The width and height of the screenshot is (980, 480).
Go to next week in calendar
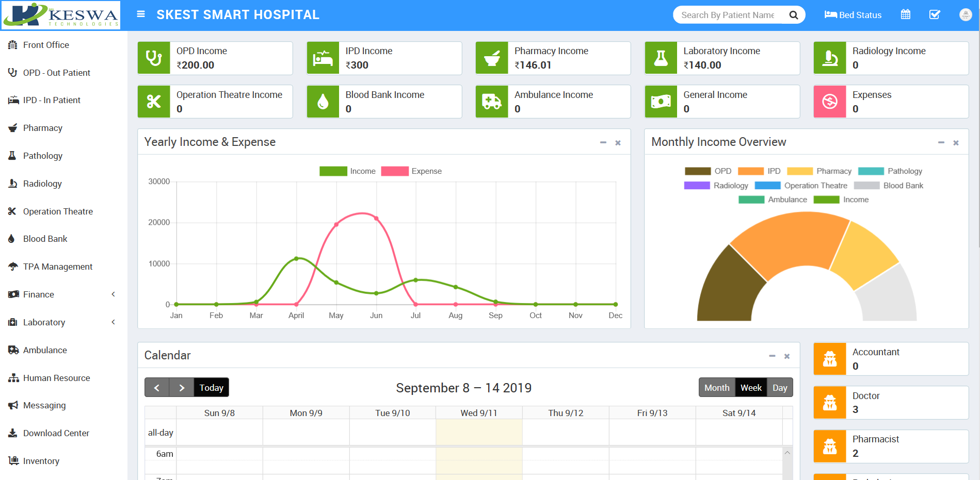tap(182, 388)
